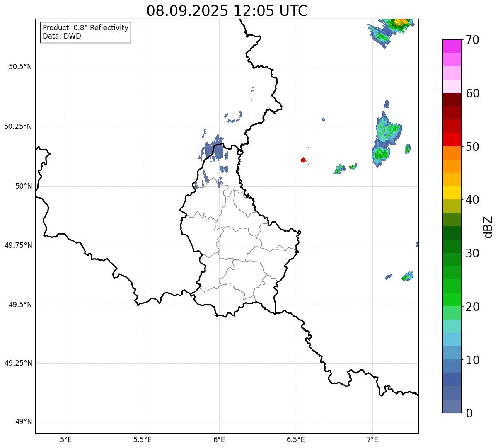Click the small green echo near 7.2°E 49.6°N
The image size is (498, 448).
[408, 276]
